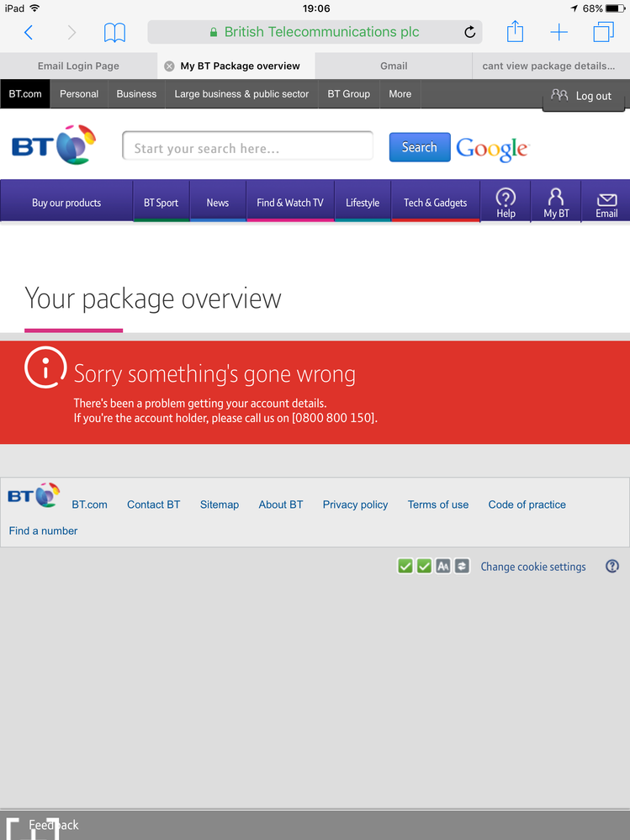Open Buy our products menu
The height and width of the screenshot is (840, 630).
66,202
